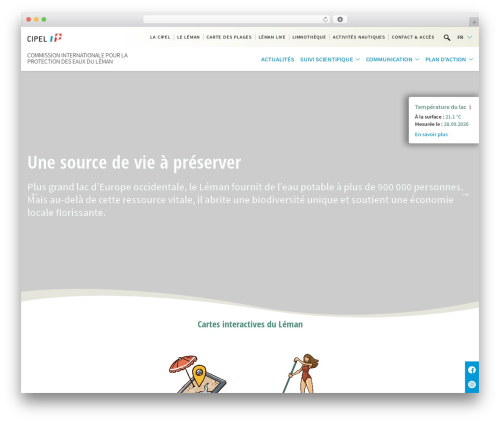Screen dimensions: 500x423
Task: Click the 21.1 °C surface temperature value
Action: (x=453, y=117)
